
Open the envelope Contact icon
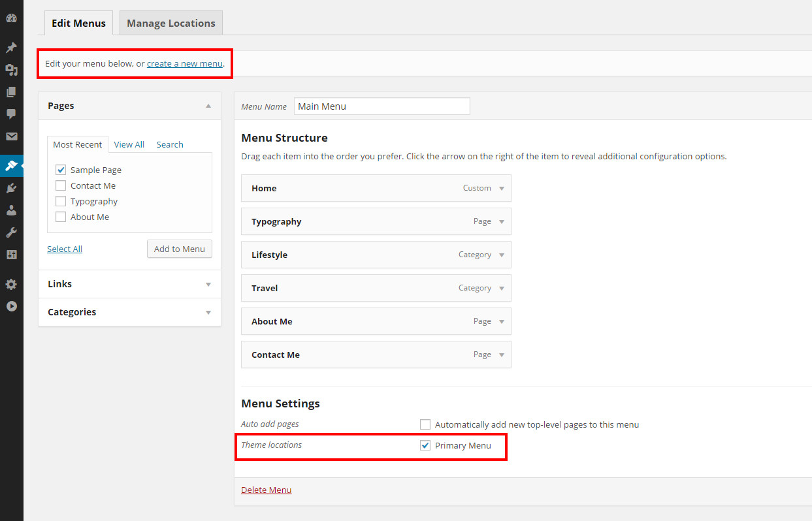coord(11,136)
